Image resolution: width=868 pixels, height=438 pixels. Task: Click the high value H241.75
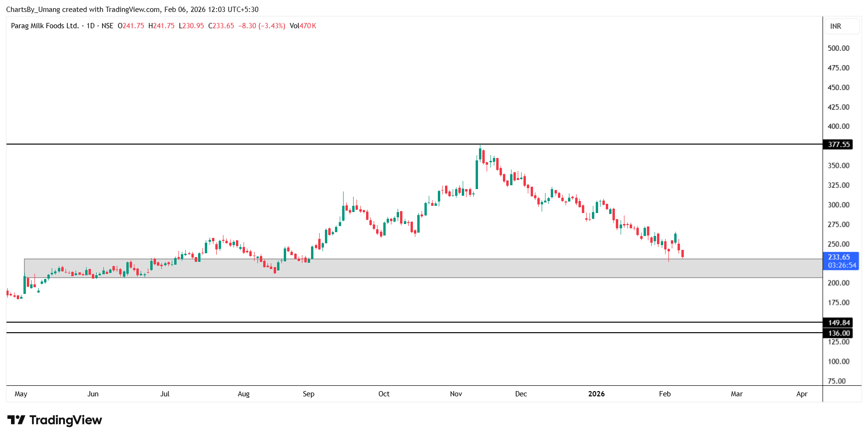tap(161, 26)
